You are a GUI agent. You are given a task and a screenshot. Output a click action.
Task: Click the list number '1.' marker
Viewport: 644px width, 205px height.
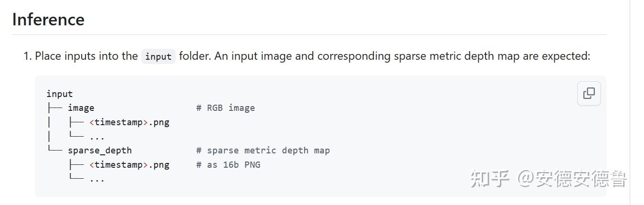pyautogui.click(x=28, y=56)
